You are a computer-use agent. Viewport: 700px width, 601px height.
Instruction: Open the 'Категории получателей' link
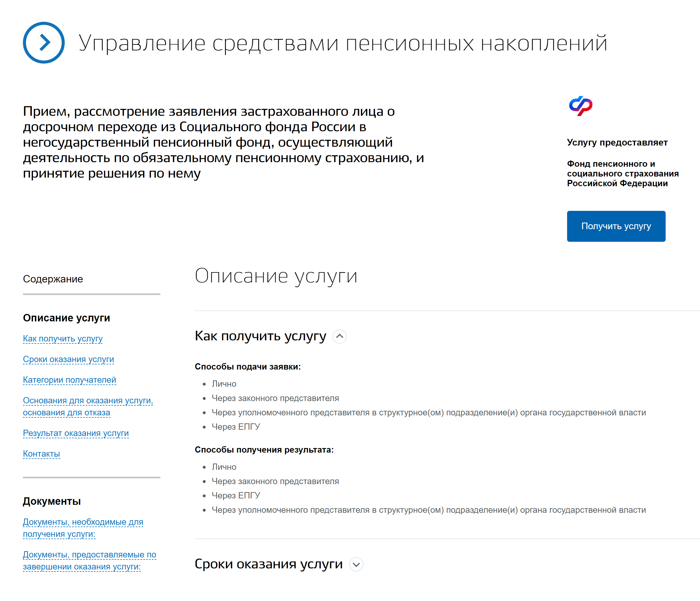(70, 380)
